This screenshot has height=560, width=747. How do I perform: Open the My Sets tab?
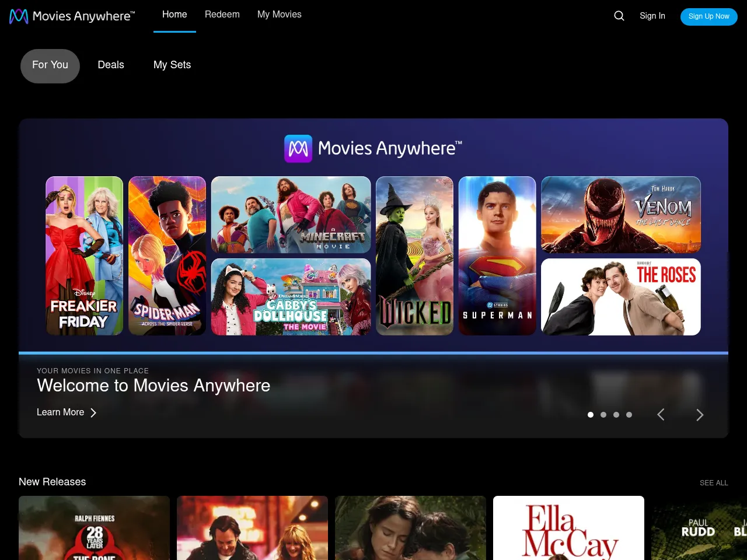point(172,65)
